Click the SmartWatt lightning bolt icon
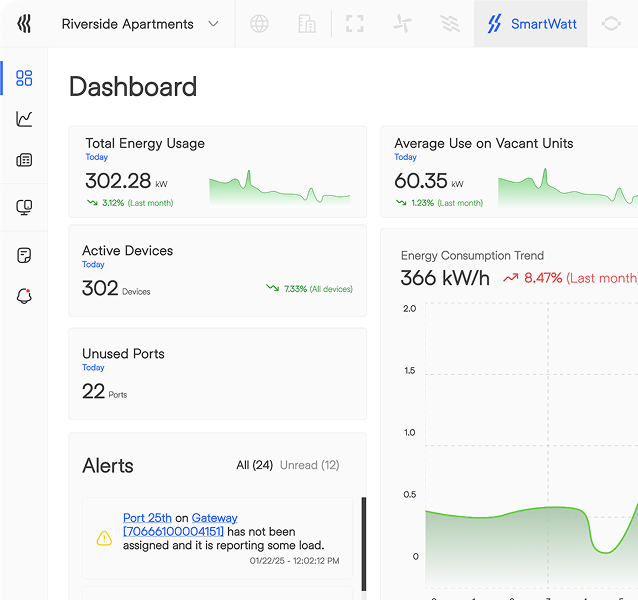Screen dimensions: 638x600 494,24
